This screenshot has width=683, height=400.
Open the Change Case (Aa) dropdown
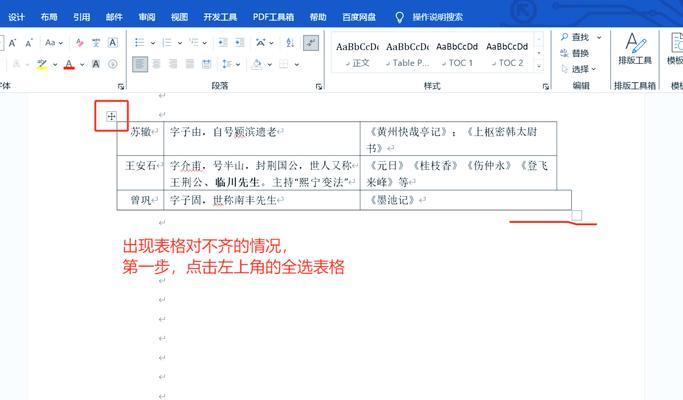point(54,43)
